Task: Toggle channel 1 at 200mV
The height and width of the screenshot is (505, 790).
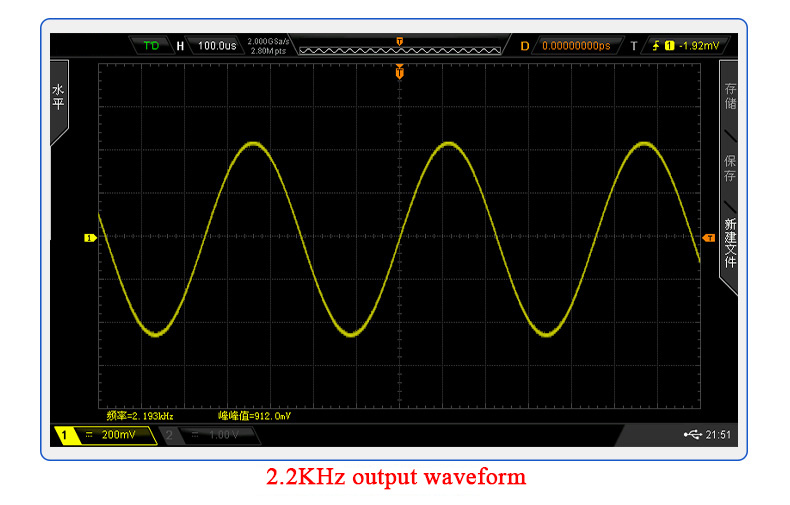Action: [105, 435]
